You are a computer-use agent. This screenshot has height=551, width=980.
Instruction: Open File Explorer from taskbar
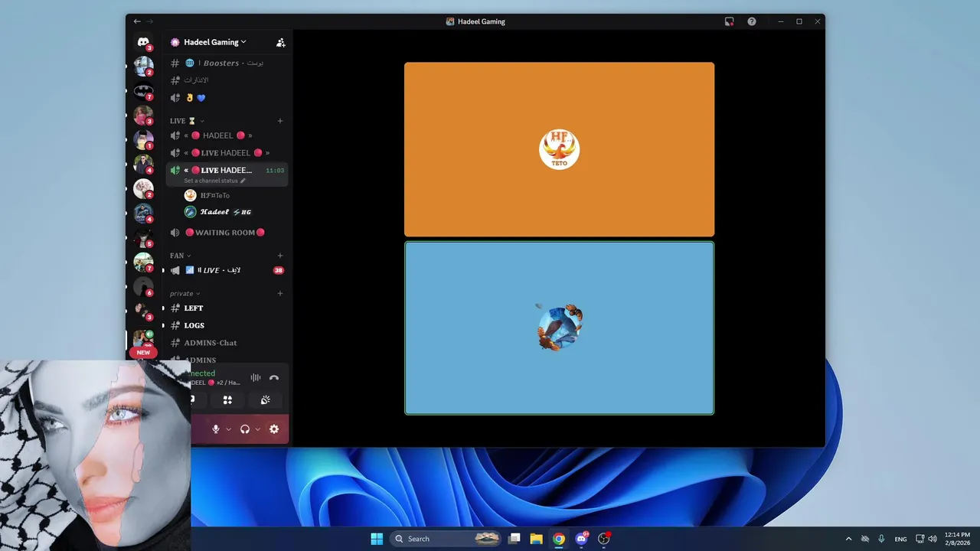tap(537, 539)
